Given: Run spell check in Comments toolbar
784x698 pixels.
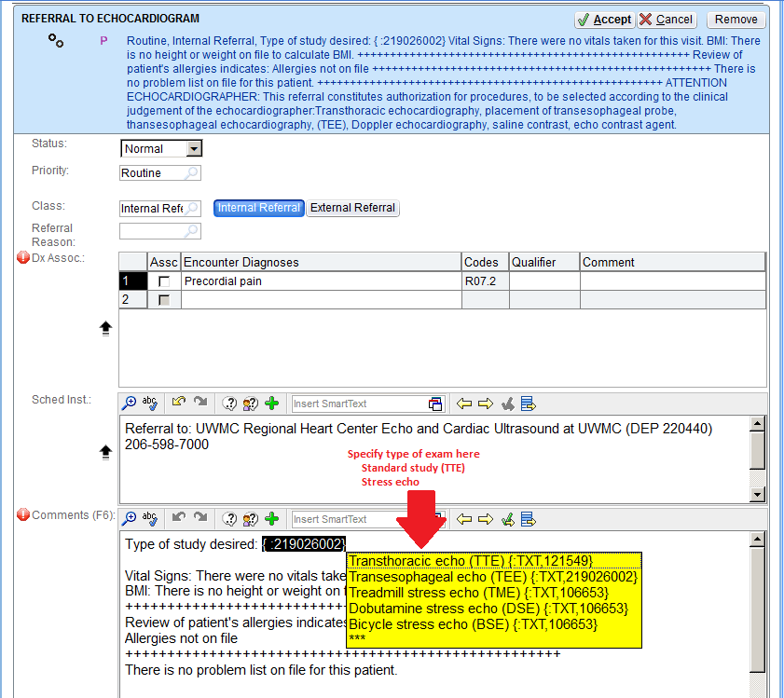Looking at the screenshot, I should click(149, 518).
